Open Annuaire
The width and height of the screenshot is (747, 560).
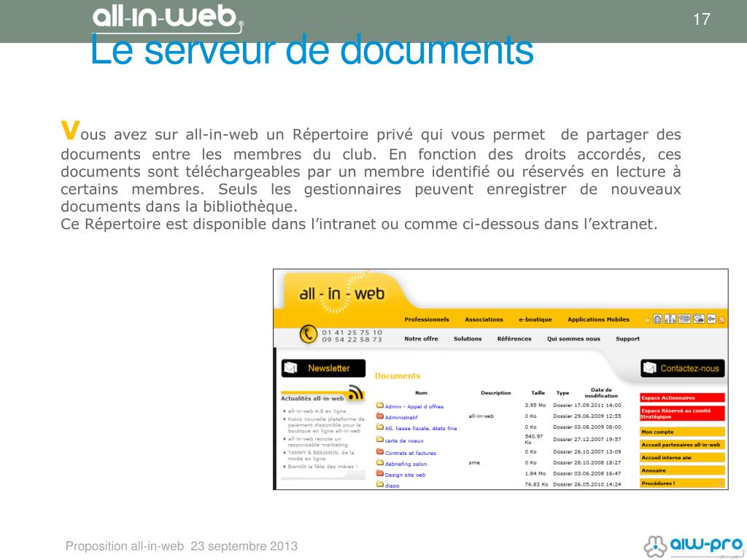(682, 470)
